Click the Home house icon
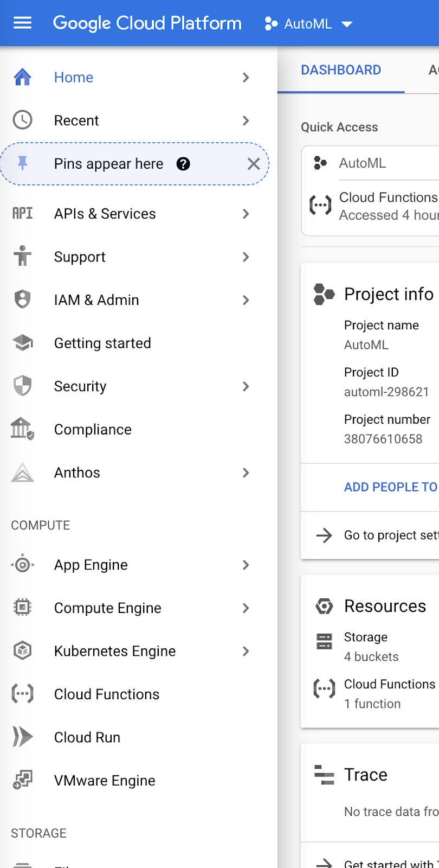This screenshot has height=868, width=439. click(x=22, y=77)
